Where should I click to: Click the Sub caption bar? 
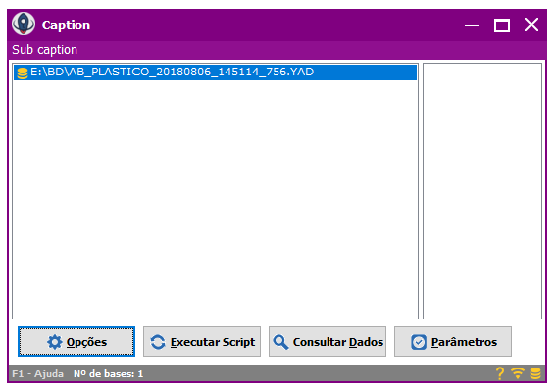click(x=277, y=50)
